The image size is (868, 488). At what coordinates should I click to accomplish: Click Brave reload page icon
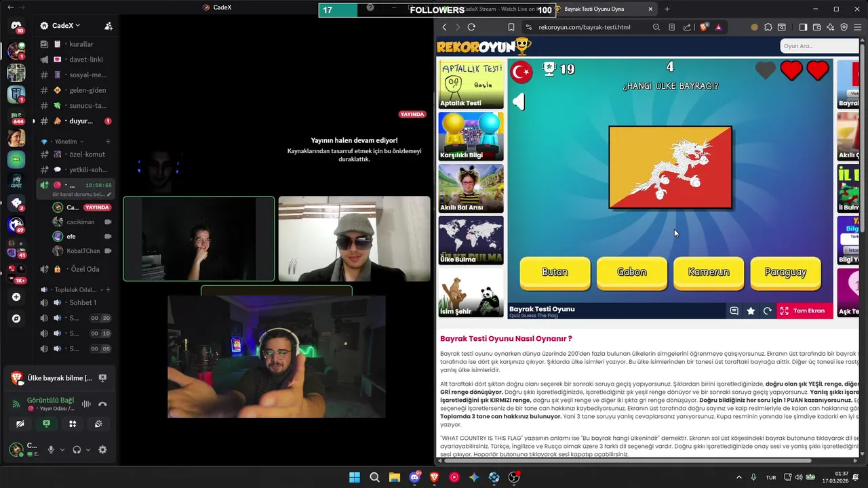[x=471, y=27]
